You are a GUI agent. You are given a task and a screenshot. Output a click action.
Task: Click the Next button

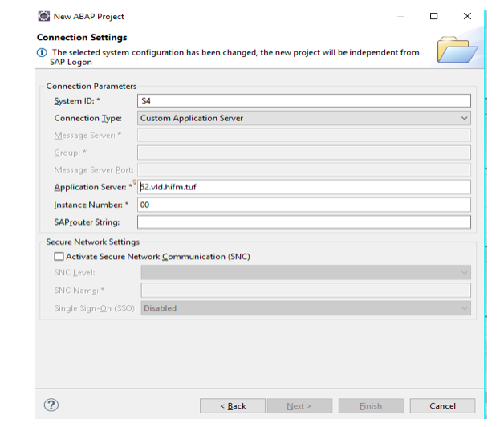tap(299, 406)
